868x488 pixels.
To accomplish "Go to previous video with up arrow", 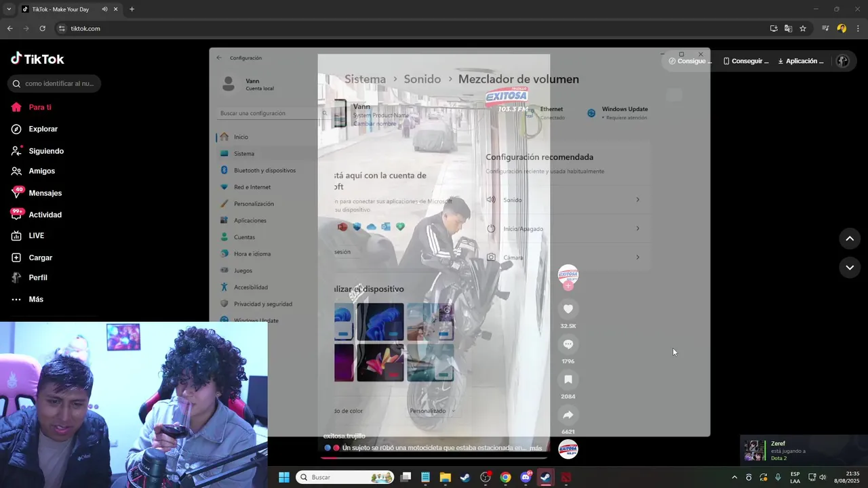I will [850, 239].
